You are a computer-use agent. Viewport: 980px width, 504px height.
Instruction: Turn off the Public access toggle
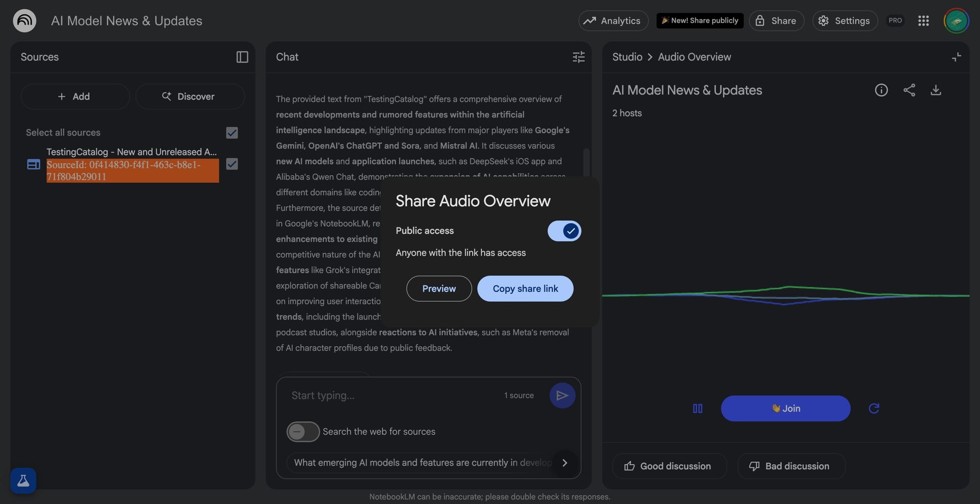(x=564, y=231)
